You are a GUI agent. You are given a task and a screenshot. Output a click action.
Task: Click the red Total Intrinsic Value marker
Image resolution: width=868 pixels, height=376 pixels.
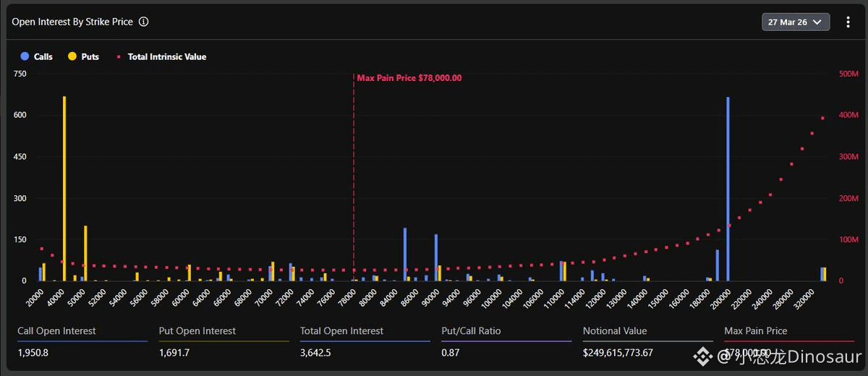[x=119, y=56]
